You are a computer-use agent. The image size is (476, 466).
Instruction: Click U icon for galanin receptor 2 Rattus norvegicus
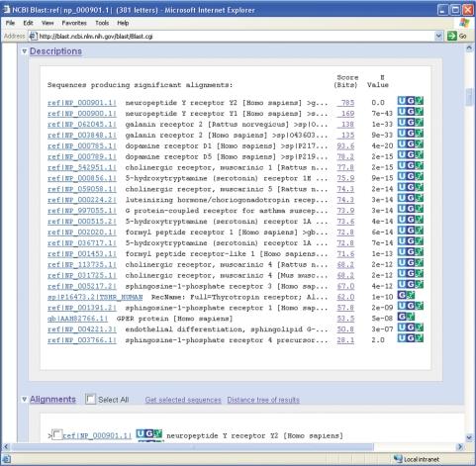click(x=402, y=123)
